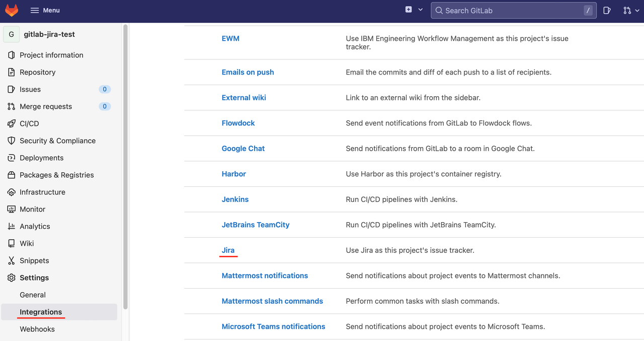
Task: Click the Issues count badge 0
Action: coord(105,89)
